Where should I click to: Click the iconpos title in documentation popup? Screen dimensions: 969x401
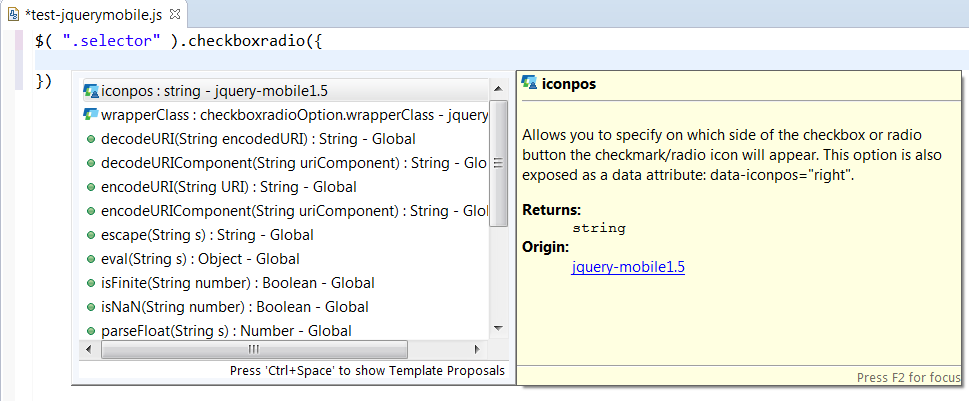tap(569, 84)
